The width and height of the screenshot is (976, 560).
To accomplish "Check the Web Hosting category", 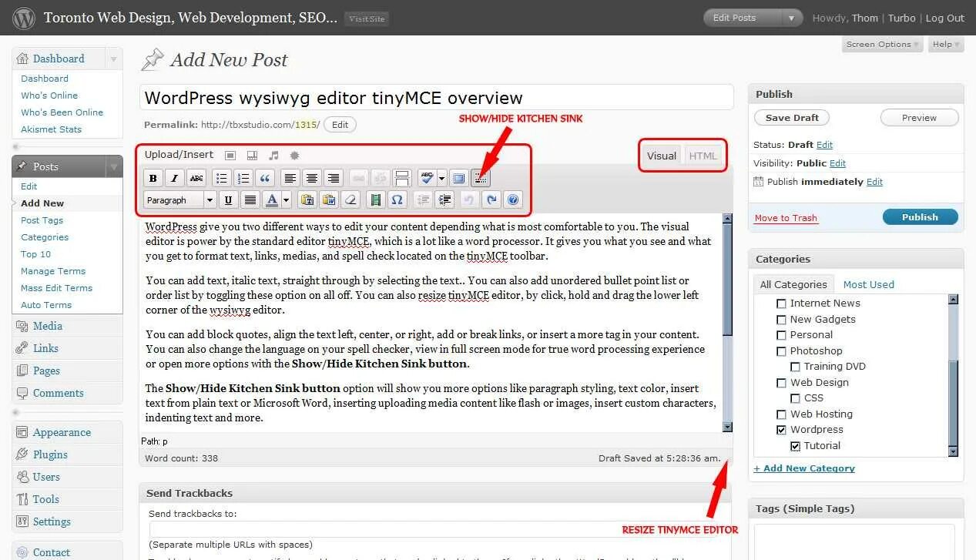I will tap(782, 414).
